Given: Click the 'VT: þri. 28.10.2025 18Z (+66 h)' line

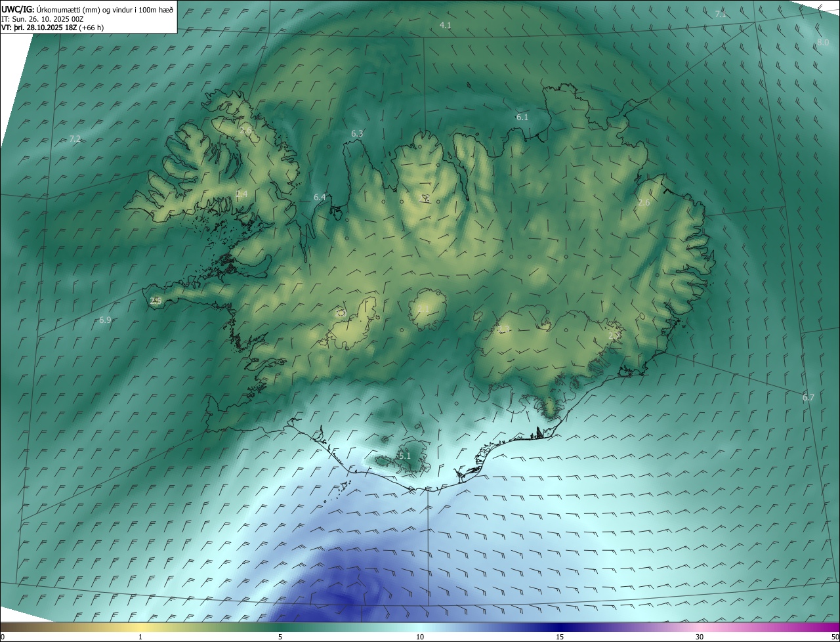Looking at the screenshot, I should pyautogui.click(x=52, y=28).
